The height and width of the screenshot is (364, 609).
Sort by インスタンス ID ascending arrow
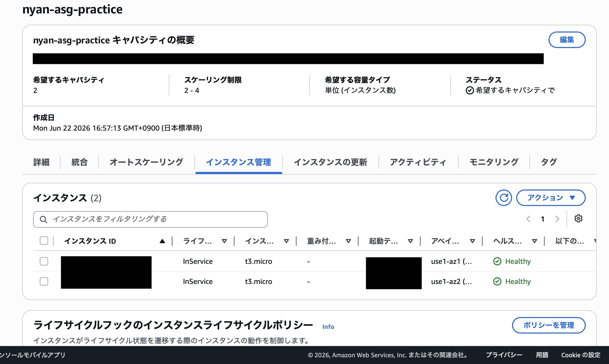click(x=162, y=241)
